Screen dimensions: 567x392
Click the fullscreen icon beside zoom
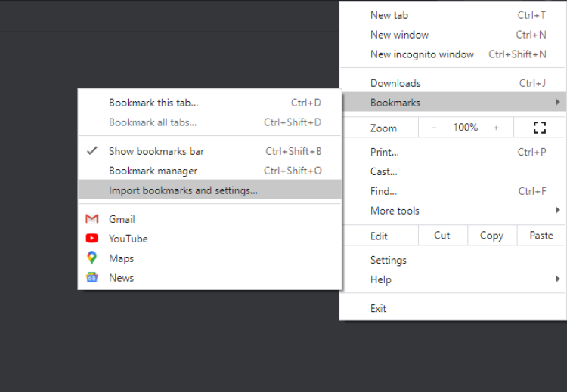539,128
